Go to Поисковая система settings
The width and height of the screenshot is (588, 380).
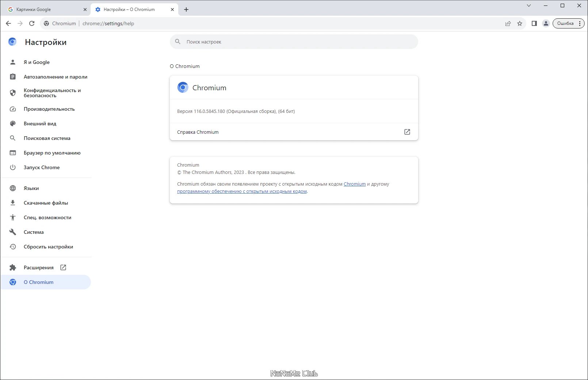(46, 138)
